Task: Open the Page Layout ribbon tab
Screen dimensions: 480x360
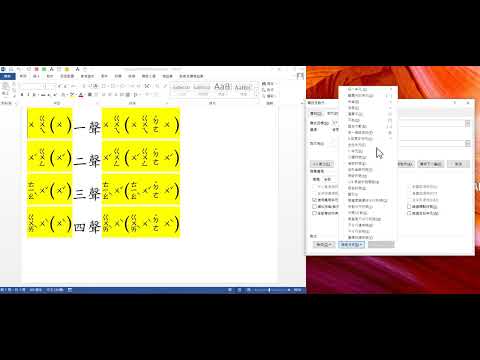Action: tap(67, 76)
